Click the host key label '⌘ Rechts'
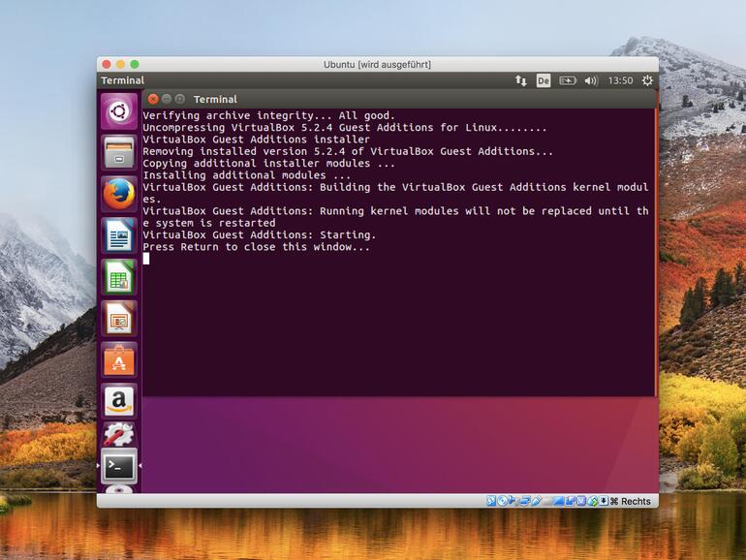The image size is (746, 560). tap(631, 501)
